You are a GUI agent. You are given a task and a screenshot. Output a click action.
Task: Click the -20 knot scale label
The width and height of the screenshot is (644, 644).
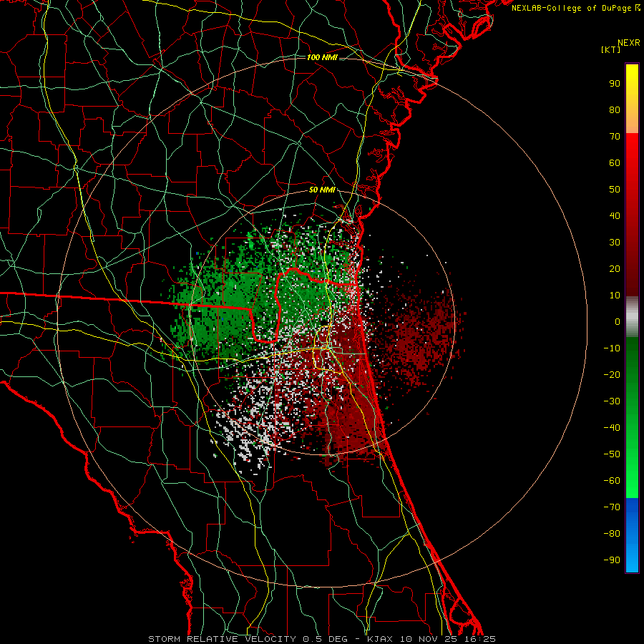click(612, 374)
